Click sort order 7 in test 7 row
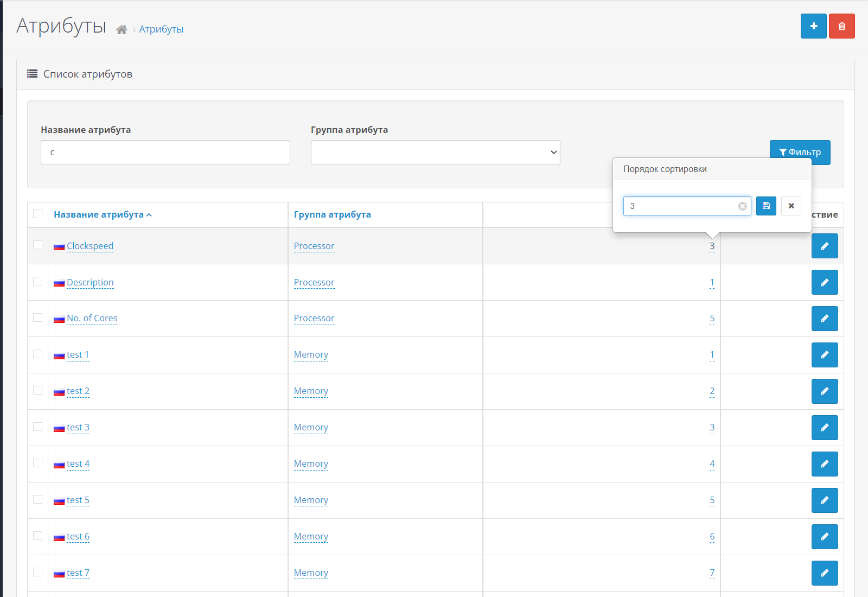This screenshot has height=597, width=868. point(712,573)
